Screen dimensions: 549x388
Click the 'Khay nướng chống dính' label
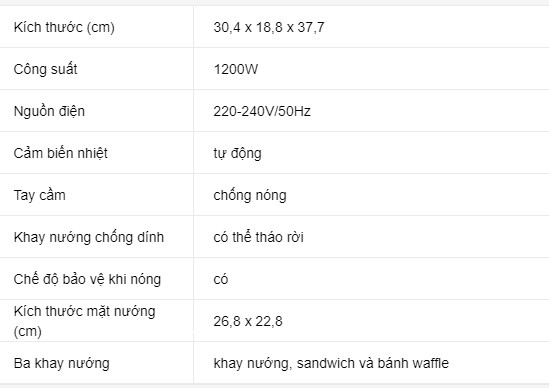pos(89,237)
